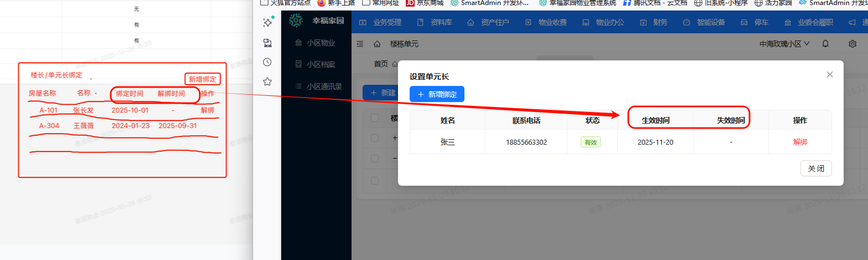Click the date 2025-10-01 in the mockup
Screen dimensions: 868x260
pyautogui.click(x=130, y=110)
